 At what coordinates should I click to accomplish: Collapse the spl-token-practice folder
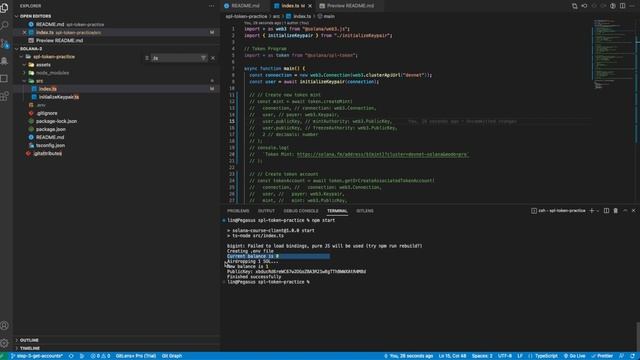coord(53,57)
